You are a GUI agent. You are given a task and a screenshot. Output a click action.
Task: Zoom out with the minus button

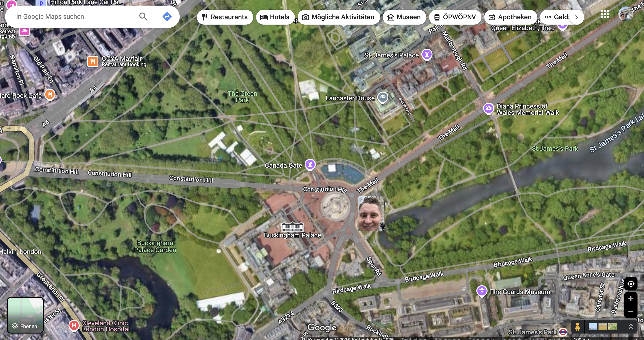pyautogui.click(x=631, y=311)
